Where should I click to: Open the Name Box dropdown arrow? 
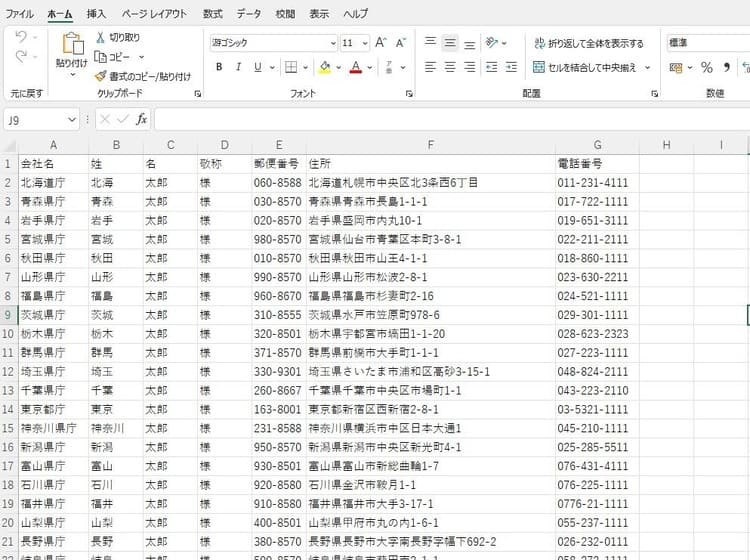pos(72,120)
